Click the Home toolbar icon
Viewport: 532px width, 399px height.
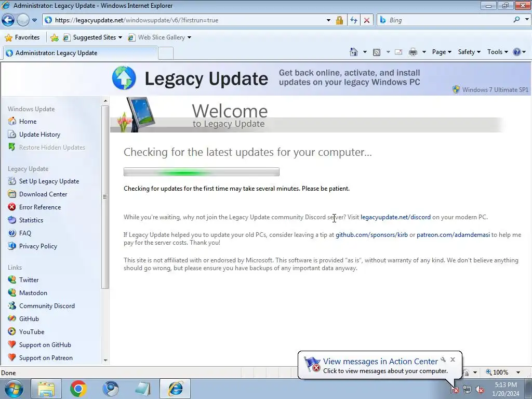click(x=353, y=52)
